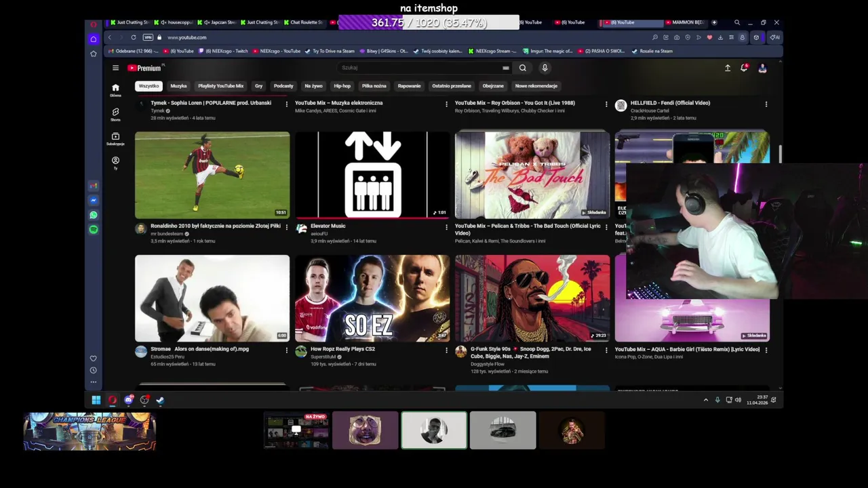
Task: Open the YouTube upload/create icon
Action: tap(728, 68)
